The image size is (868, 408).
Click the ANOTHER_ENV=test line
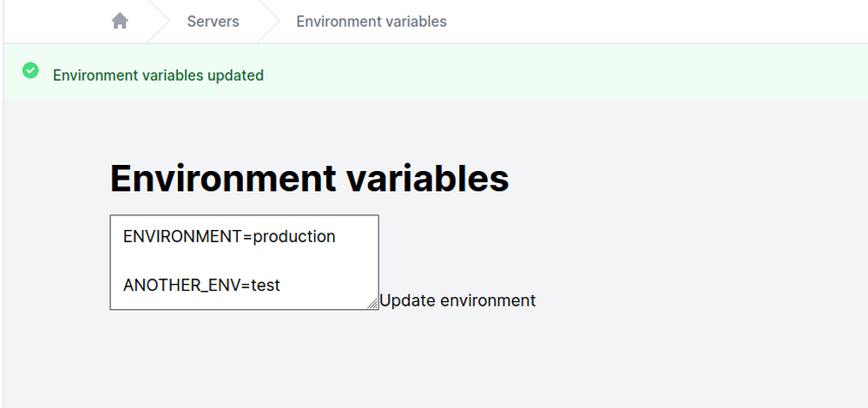tap(201, 285)
